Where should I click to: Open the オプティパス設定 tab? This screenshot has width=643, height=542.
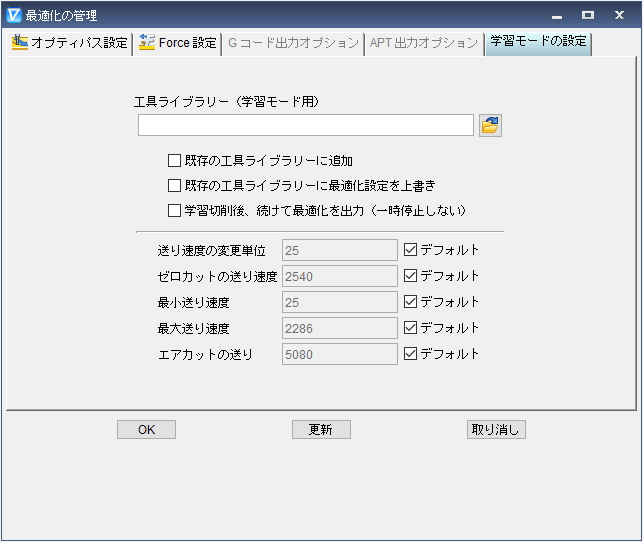tap(70, 44)
